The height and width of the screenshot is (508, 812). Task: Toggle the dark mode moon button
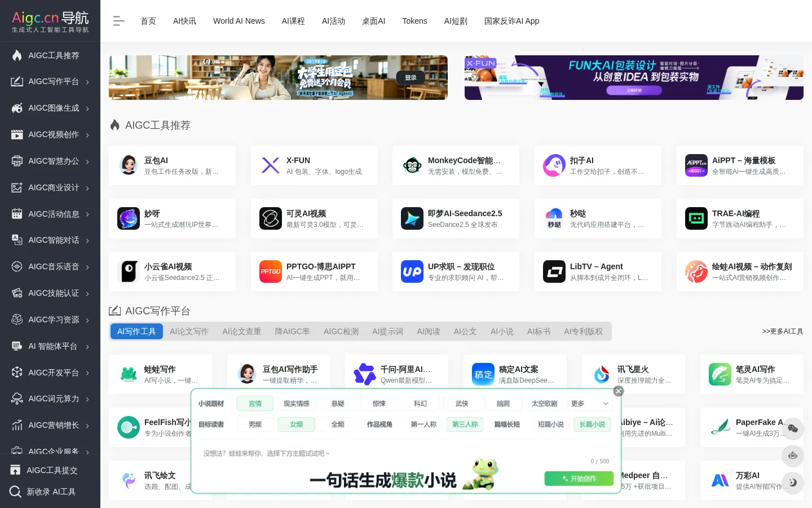click(x=793, y=482)
